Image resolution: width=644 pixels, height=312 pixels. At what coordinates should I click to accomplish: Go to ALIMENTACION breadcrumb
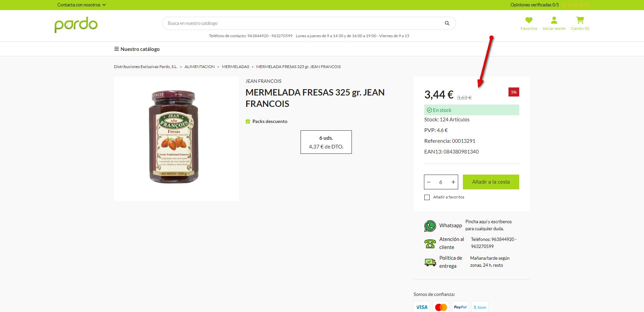200,67
